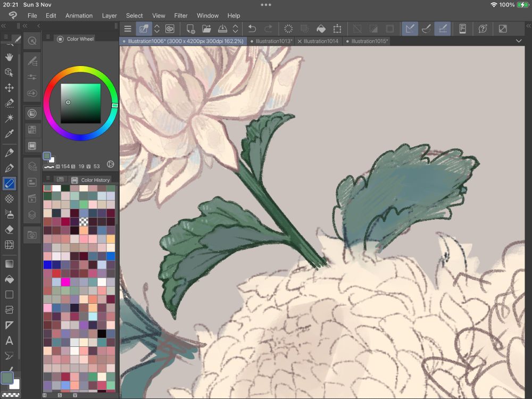Screen dimensions: 532x399
Task: Select the Move layer tool
Action: [x=9, y=88]
